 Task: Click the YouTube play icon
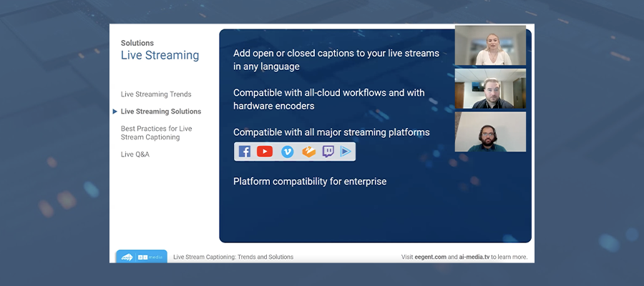(265, 152)
